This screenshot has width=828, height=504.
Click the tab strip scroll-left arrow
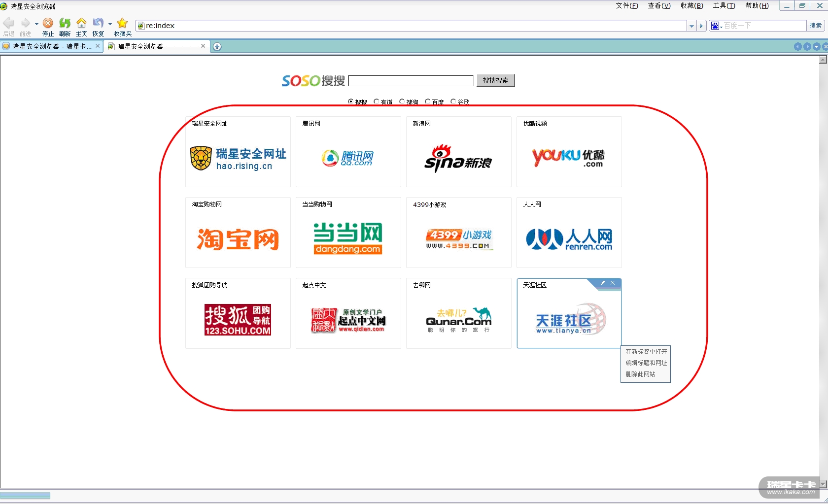[x=798, y=46]
